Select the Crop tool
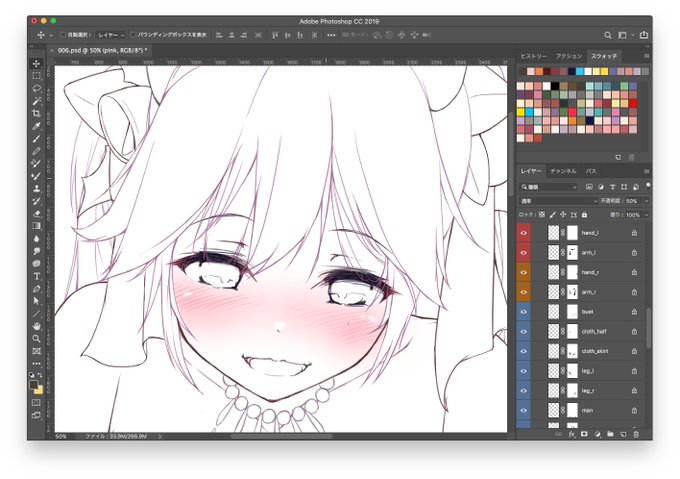680x479 pixels. 36,114
